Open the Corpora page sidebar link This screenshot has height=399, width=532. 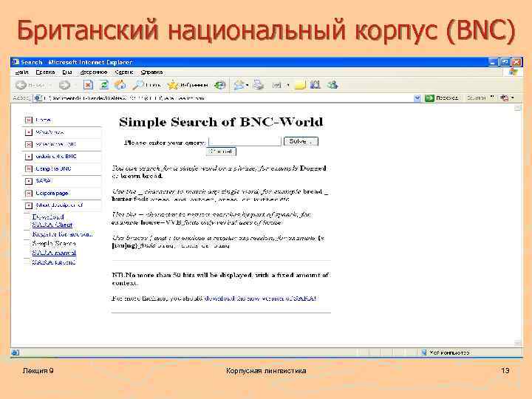tap(52, 193)
